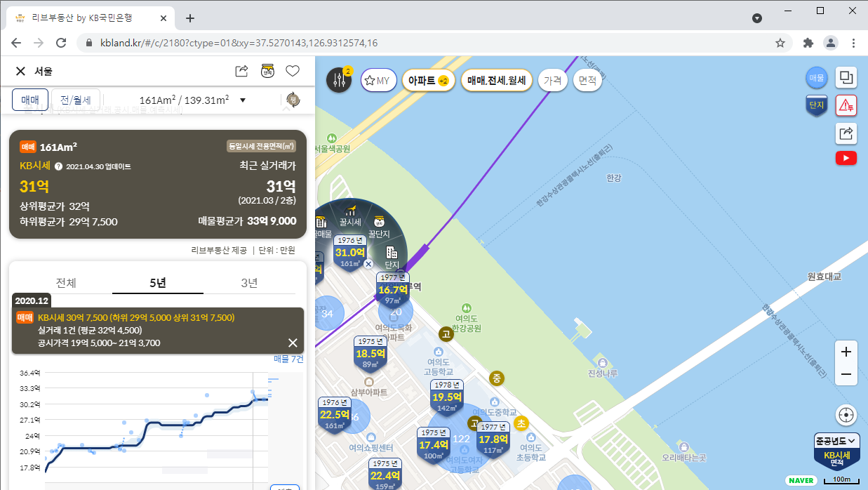This screenshot has height=490, width=868.
Task: Click the 동일시세 전용면적(㎡) badge
Action: (x=261, y=146)
